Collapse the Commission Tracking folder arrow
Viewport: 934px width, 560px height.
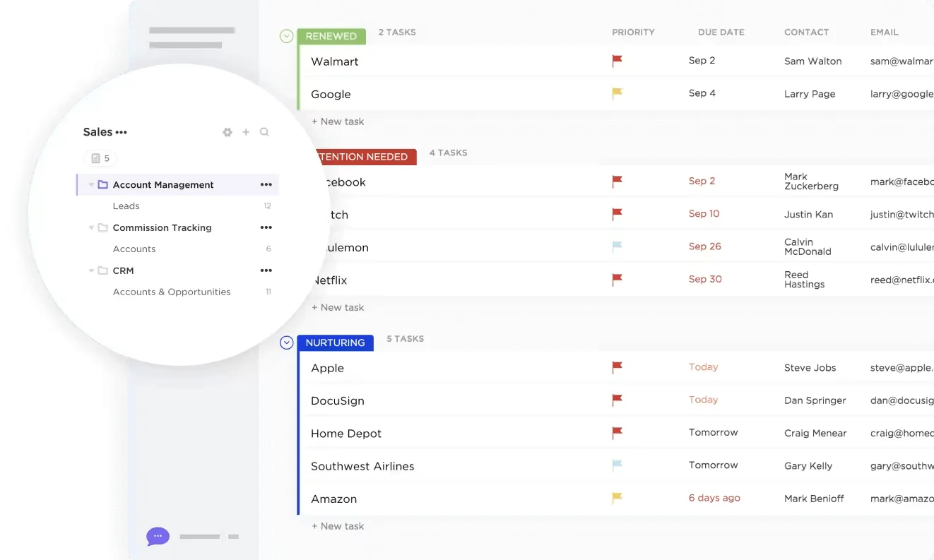(x=91, y=228)
